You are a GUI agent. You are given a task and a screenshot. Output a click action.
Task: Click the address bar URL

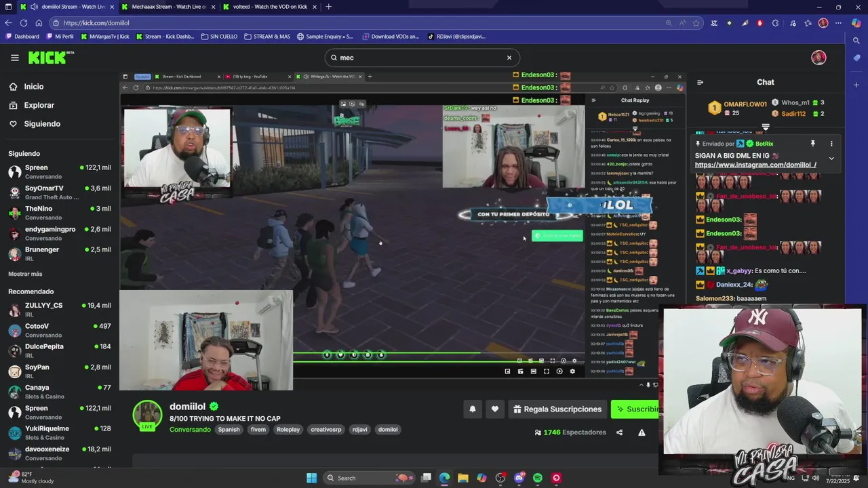(x=96, y=23)
